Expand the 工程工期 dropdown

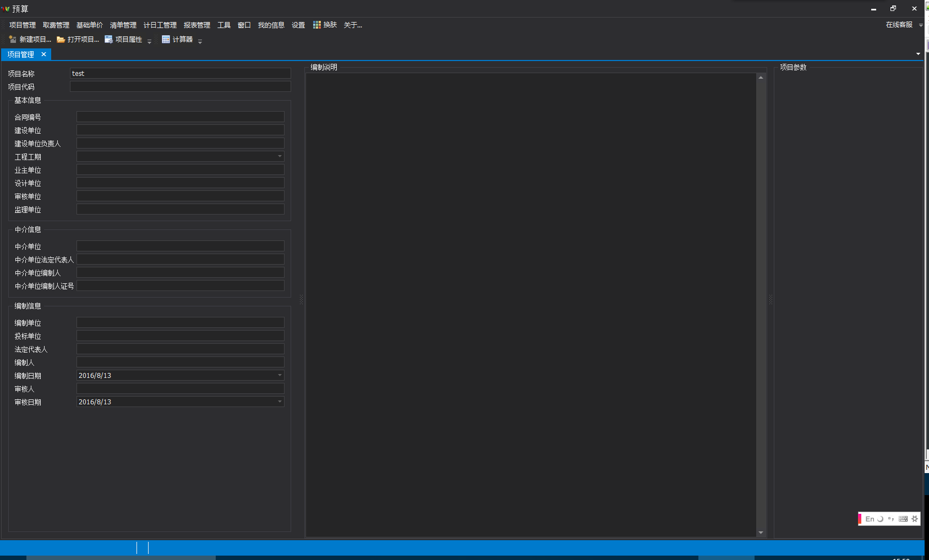pyautogui.click(x=280, y=156)
